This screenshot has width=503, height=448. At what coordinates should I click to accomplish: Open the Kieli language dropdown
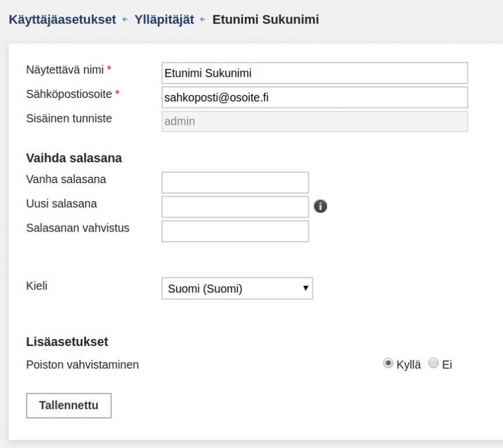[x=237, y=288]
